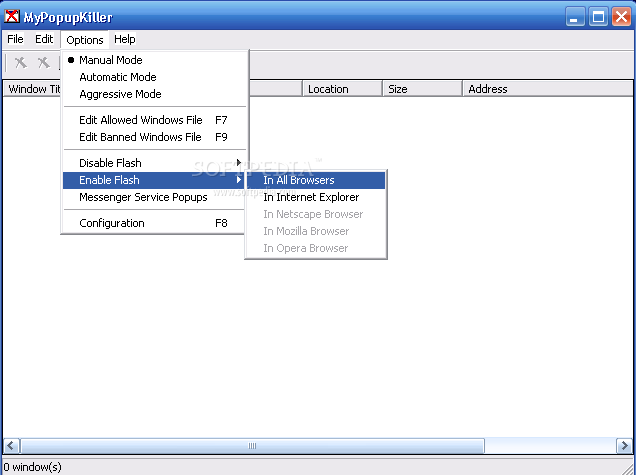
Task: Click the horizontal scrollbar right arrow
Action: point(624,446)
